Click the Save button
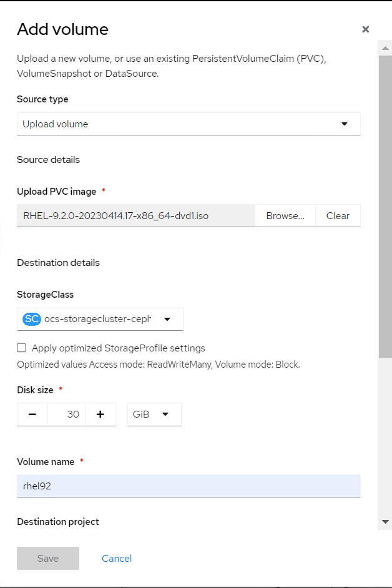This screenshot has width=392, height=588. [48, 559]
